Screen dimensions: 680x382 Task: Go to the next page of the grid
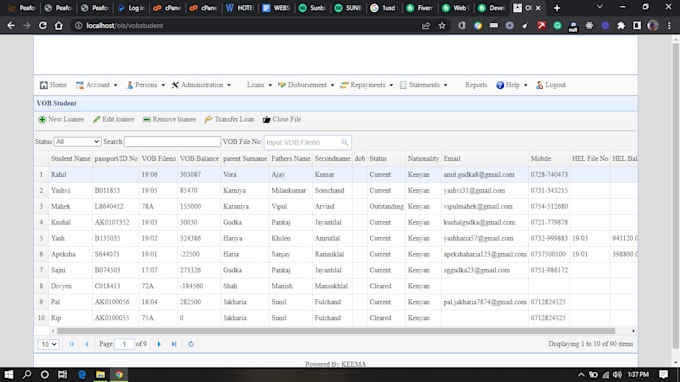pos(159,344)
